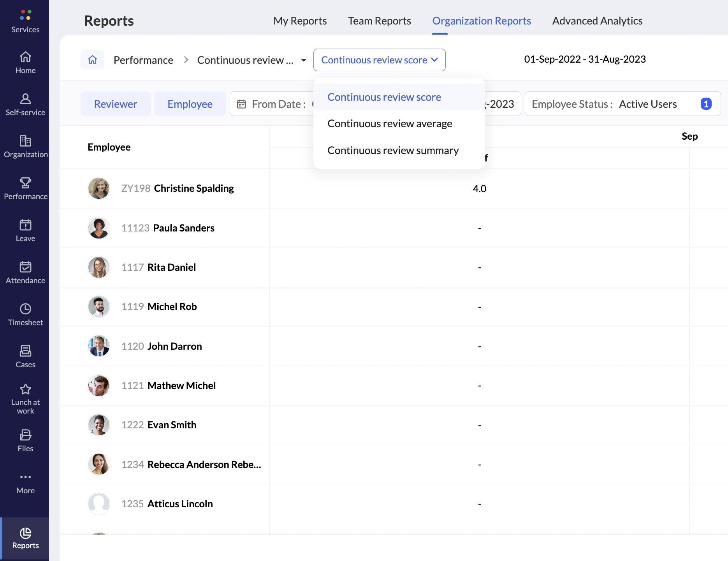This screenshot has height=561, width=728.
Task: Open Michel Rob's employee name
Action: click(172, 307)
